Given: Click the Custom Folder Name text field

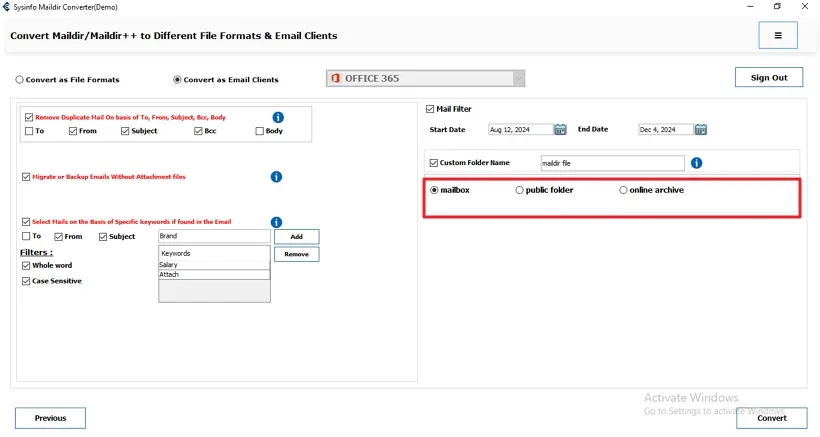Looking at the screenshot, I should pos(611,163).
